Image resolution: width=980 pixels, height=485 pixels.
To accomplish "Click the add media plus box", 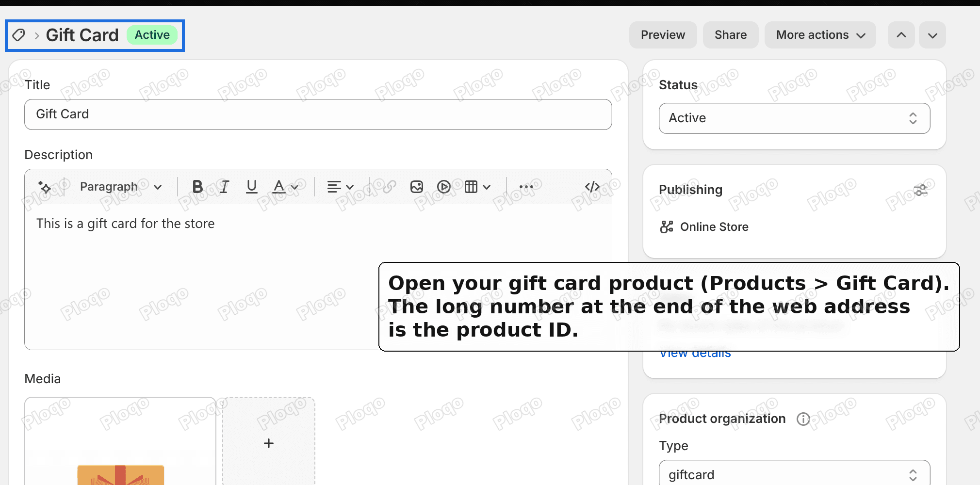I will (269, 441).
